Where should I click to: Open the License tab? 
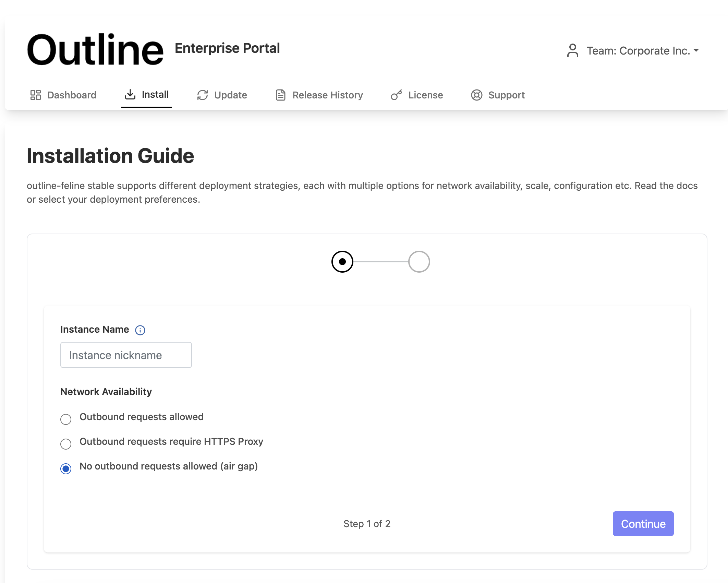coord(425,95)
